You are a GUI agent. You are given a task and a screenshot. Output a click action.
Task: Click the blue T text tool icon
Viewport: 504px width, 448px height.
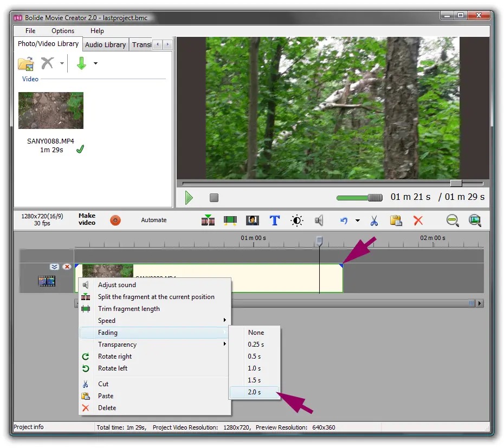coord(275,220)
